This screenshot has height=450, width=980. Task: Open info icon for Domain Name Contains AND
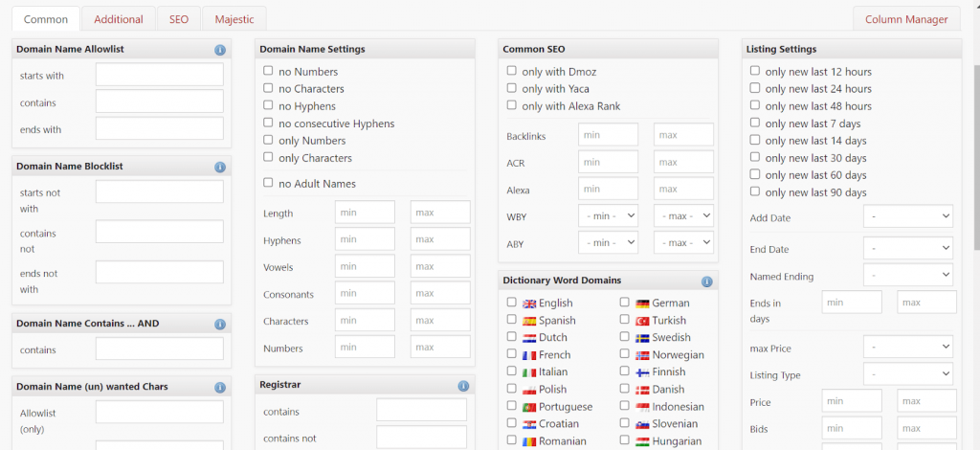[220, 324]
